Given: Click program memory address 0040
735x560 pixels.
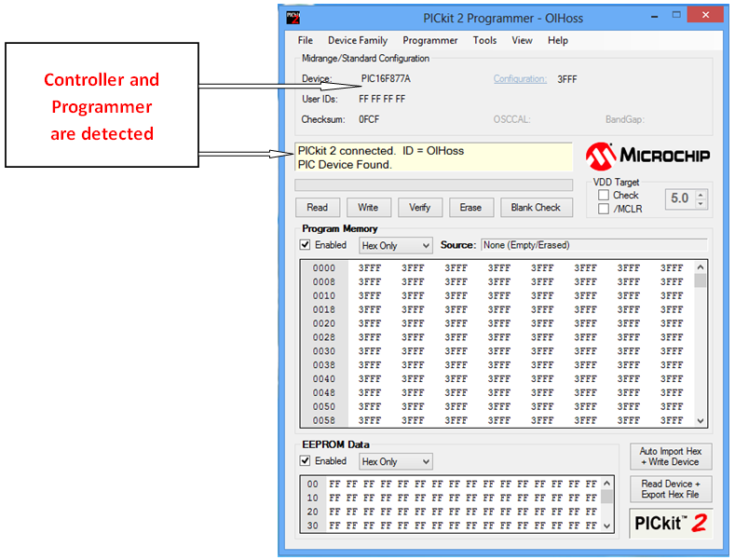Looking at the screenshot, I should 324,379.
